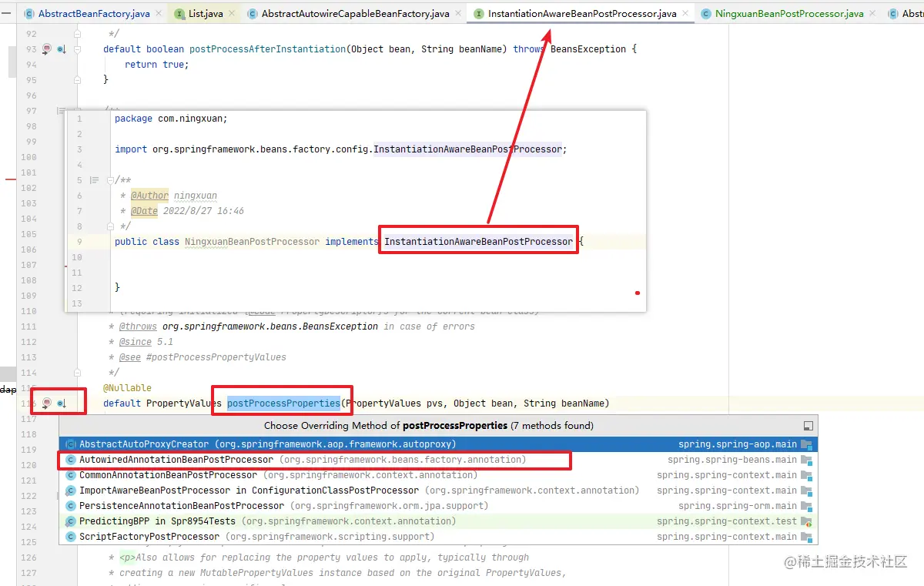Switch to AbstractAutowireCapableBeanFactory.java tab
Image resolution: width=924 pixels, height=586 pixels.
[355, 14]
